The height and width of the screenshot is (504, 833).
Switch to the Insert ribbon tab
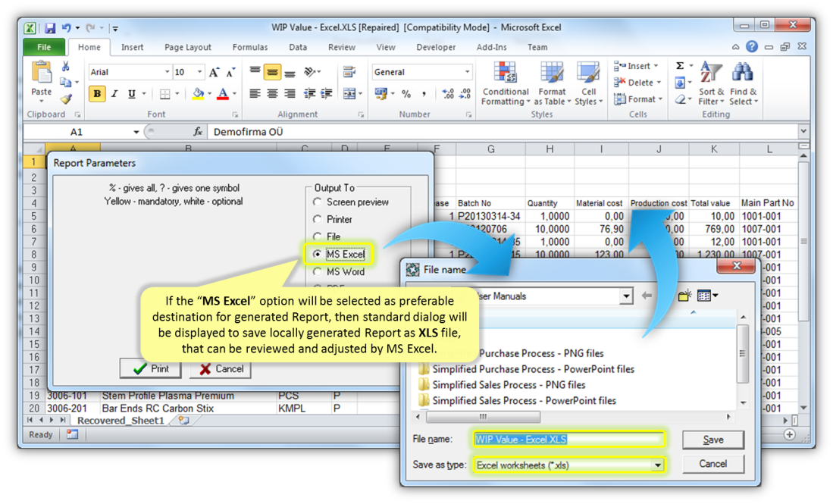(132, 47)
